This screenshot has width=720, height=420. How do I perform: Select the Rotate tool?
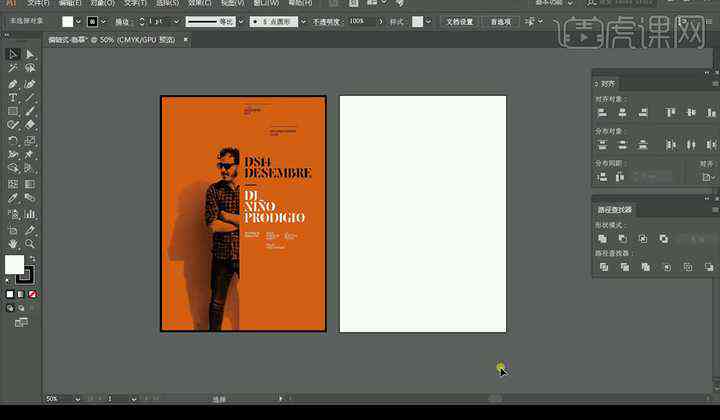click(x=13, y=140)
